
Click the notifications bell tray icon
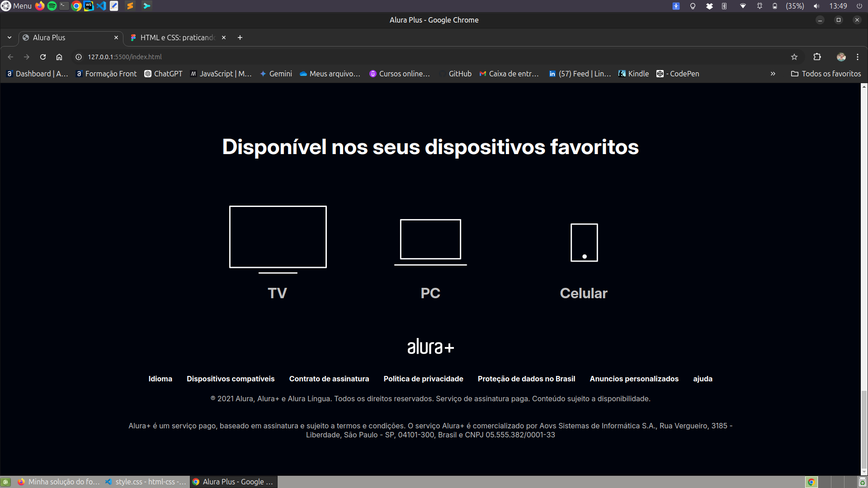(x=759, y=6)
